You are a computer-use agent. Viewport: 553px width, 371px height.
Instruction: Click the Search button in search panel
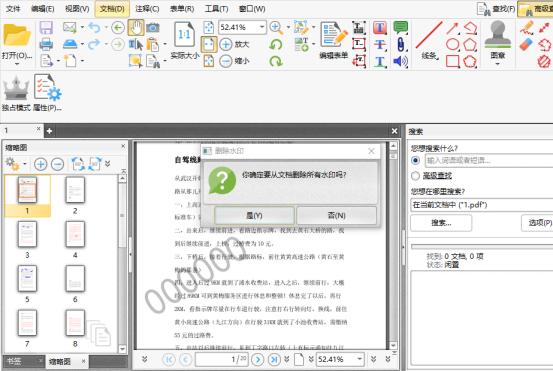pos(441,223)
